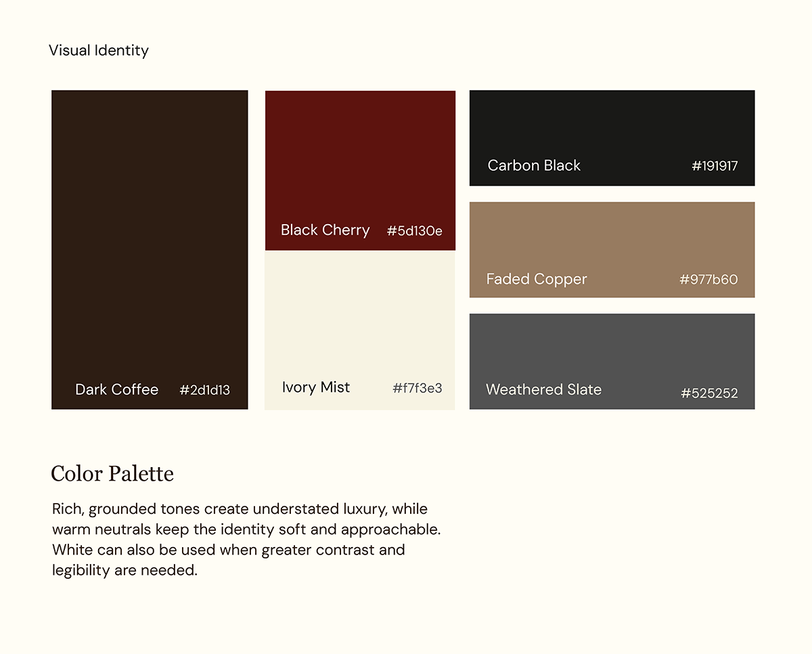Click the Dark Coffee color swatch
Screen dimensions: 812x654
[150, 250]
